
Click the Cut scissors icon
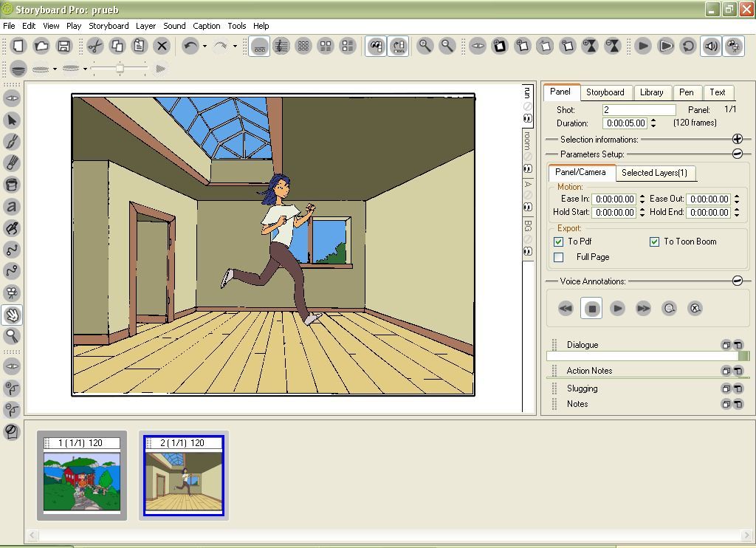tap(94, 46)
